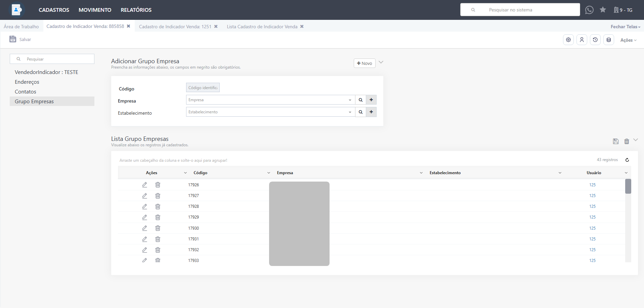The image size is (644, 308).
Task: Add new Empresa with plus icon
Action: click(371, 100)
